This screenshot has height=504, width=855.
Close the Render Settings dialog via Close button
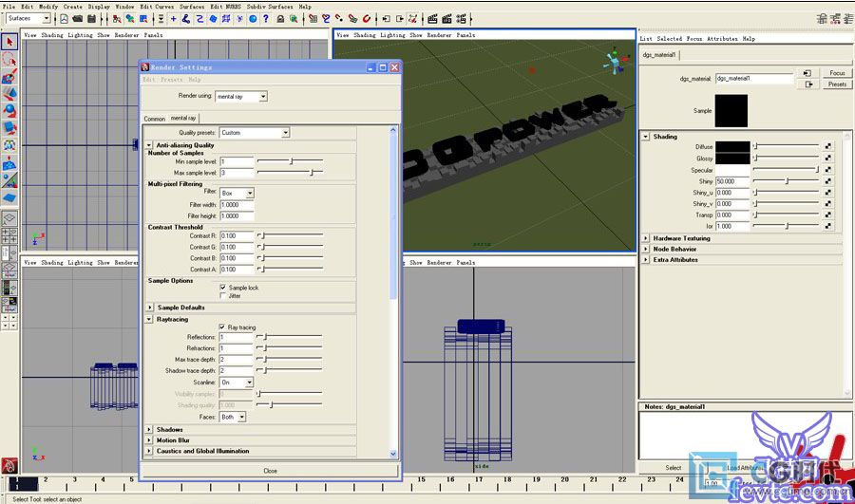[270, 471]
